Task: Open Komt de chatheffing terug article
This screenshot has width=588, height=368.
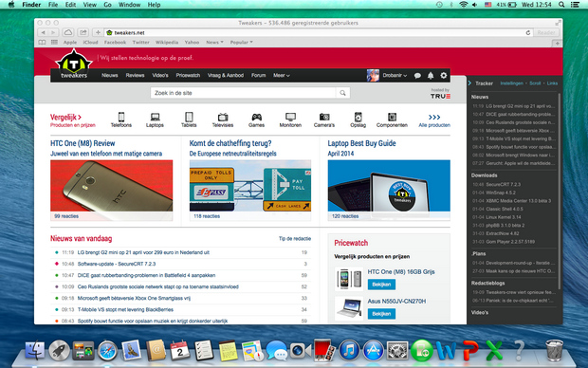Action: [x=230, y=143]
